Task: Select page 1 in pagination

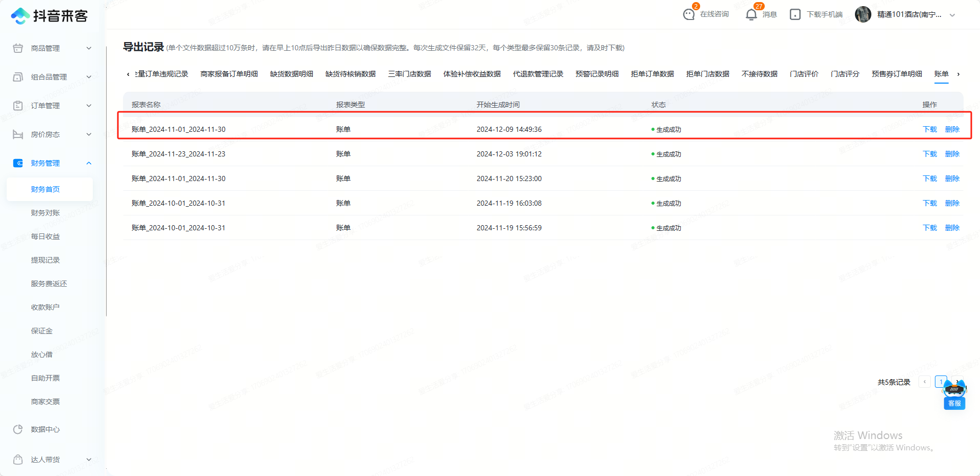Action: pyautogui.click(x=940, y=382)
